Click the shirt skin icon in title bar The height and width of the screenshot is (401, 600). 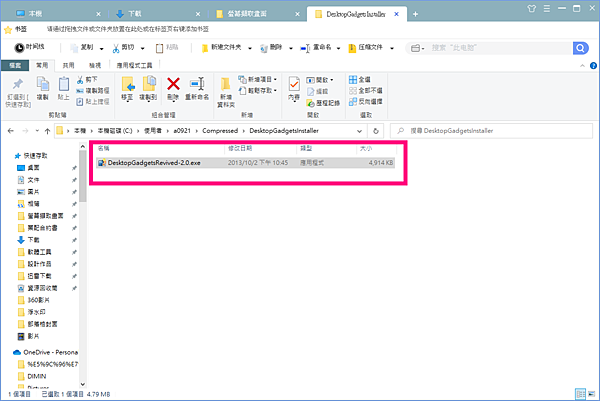(x=532, y=8)
